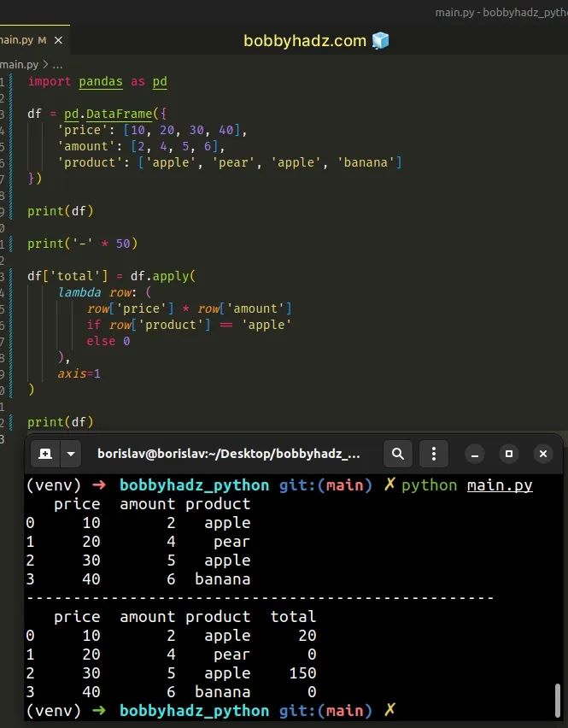
Task: Click 'apply' method in the code
Action: 171,276
